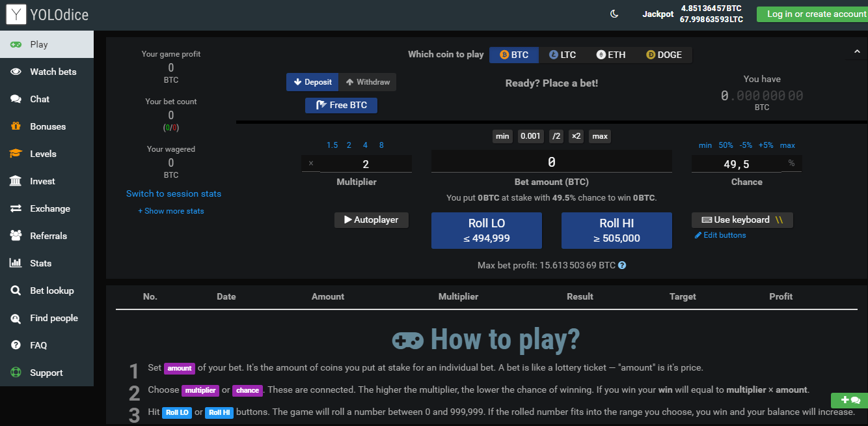The width and height of the screenshot is (868, 426).
Task: Open the Watch bets menu item
Action: (53, 72)
